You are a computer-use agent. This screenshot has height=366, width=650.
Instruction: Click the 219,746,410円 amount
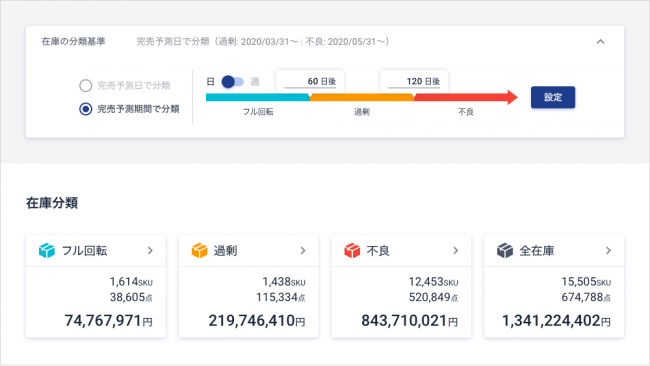pyautogui.click(x=257, y=320)
